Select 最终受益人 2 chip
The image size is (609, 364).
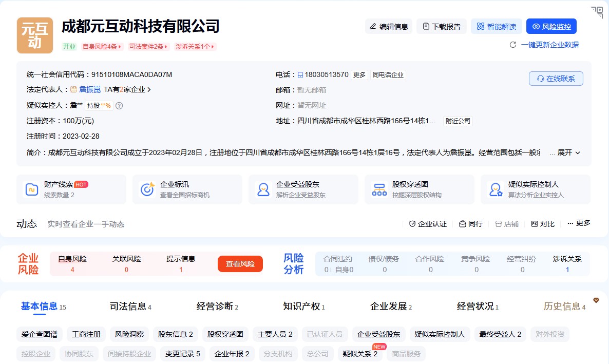(500, 334)
